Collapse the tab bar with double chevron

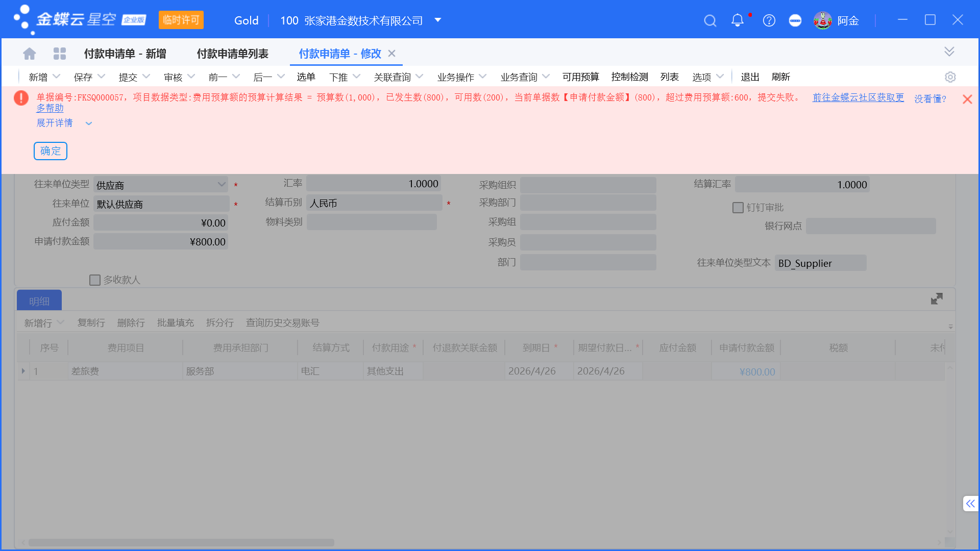tap(949, 52)
